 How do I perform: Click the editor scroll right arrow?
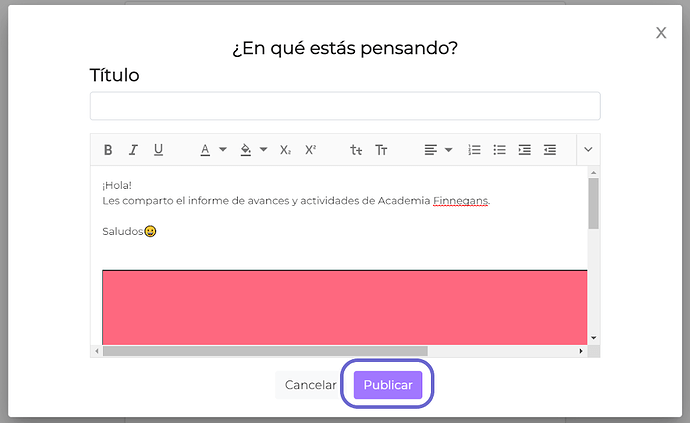581,351
